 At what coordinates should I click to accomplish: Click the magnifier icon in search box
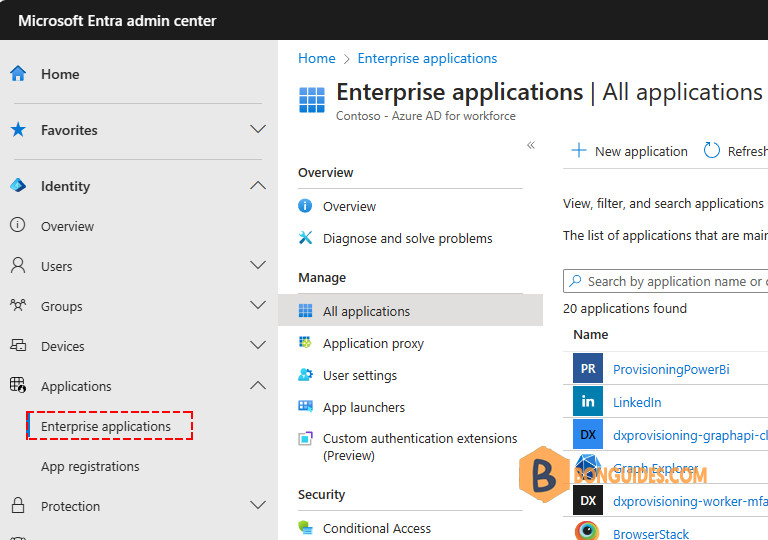576,281
